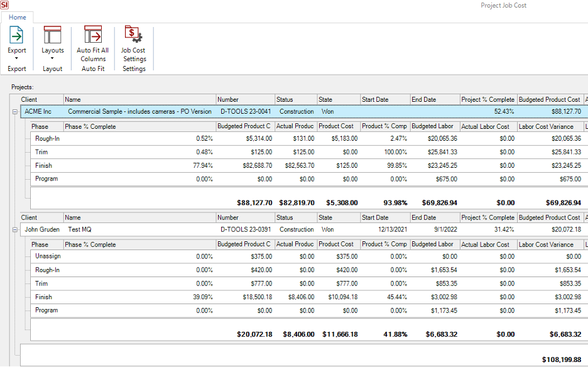Click ACME Inc's Phase column header
The height and width of the screenshot is (367, 588).
pyautogui.click(x=47, y=126)
